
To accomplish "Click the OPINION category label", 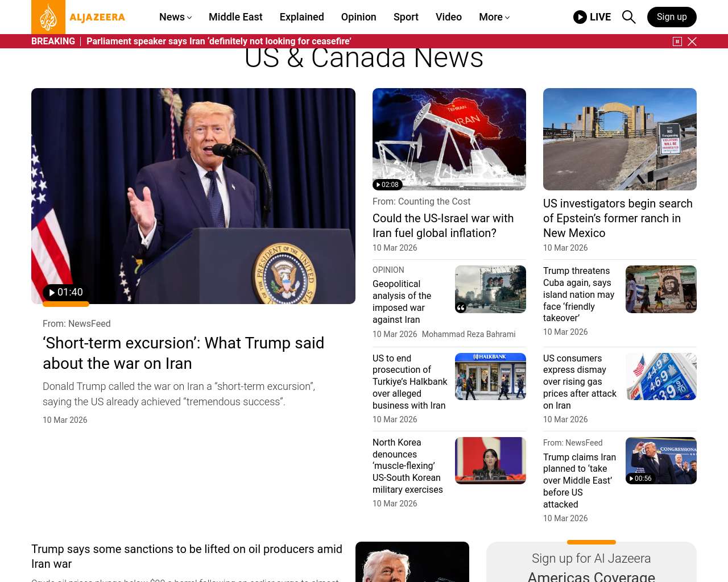I will [x=388, y=270].
